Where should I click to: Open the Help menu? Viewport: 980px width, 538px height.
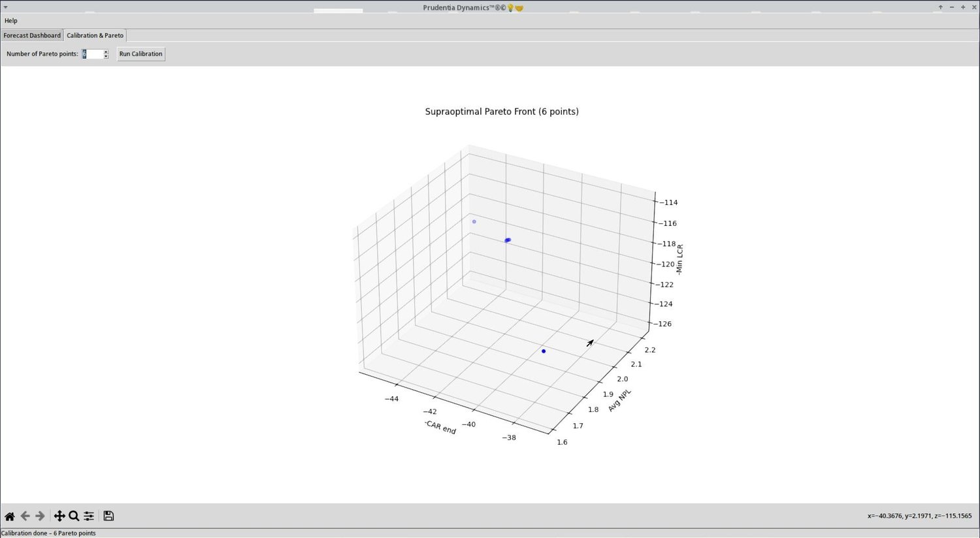pyautogui.click(x=11, y=21)
